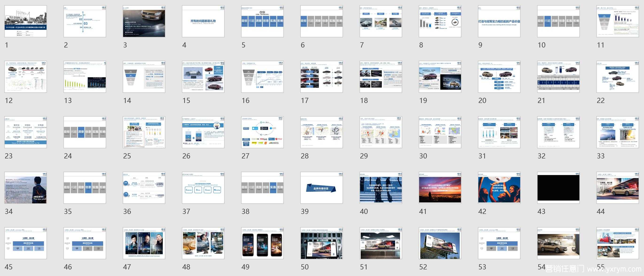Click slide 5 with O5I heading
The height and width of the screenshot is (276, 644).
(262, 21)
